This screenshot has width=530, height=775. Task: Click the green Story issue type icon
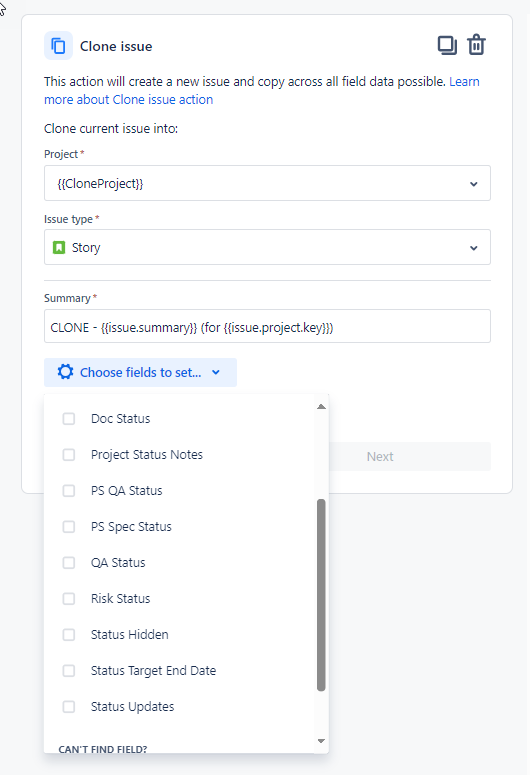click(59, 247)
